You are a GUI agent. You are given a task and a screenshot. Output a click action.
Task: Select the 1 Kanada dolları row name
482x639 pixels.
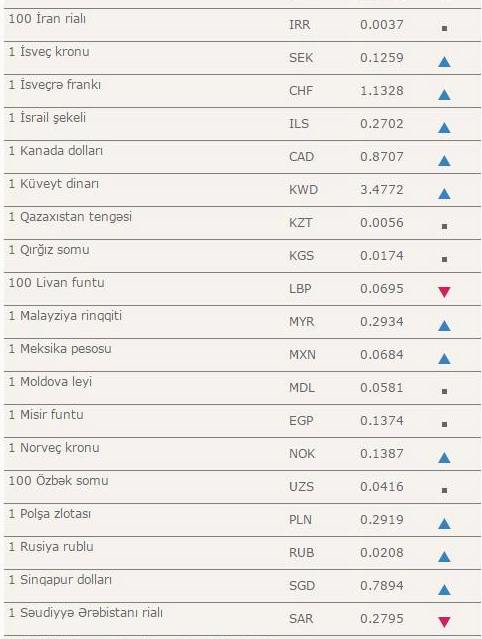pos(56,151)
